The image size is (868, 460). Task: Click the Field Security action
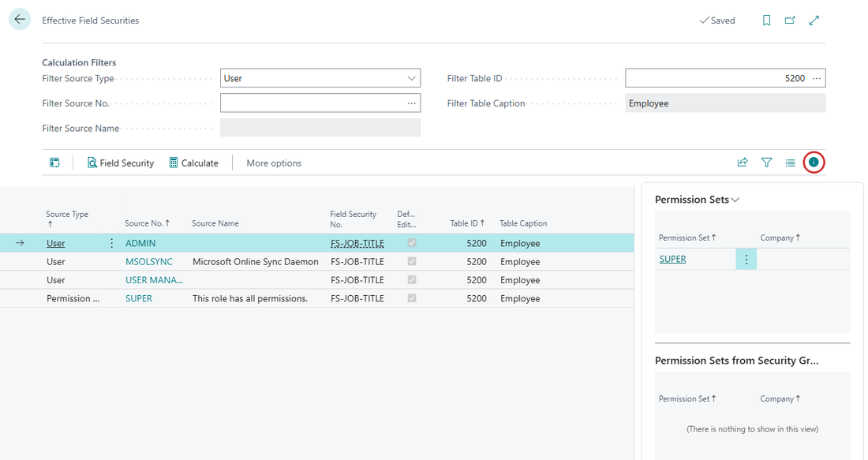click(x=120, y=163)
